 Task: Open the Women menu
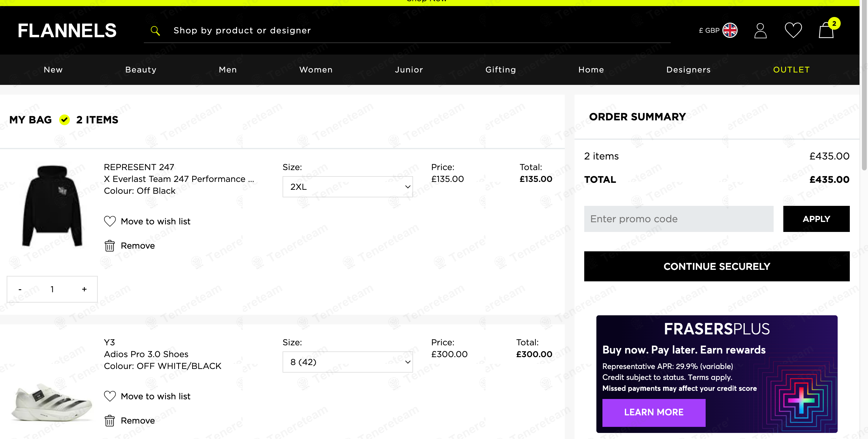point(316,70)
